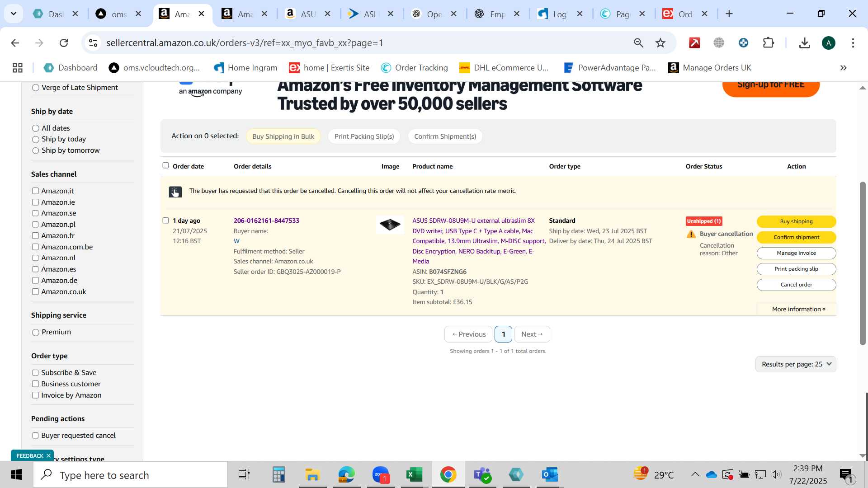Screen dimensions: 868x488
Task: Open Results per page dropdown
Action: (796, 364)
